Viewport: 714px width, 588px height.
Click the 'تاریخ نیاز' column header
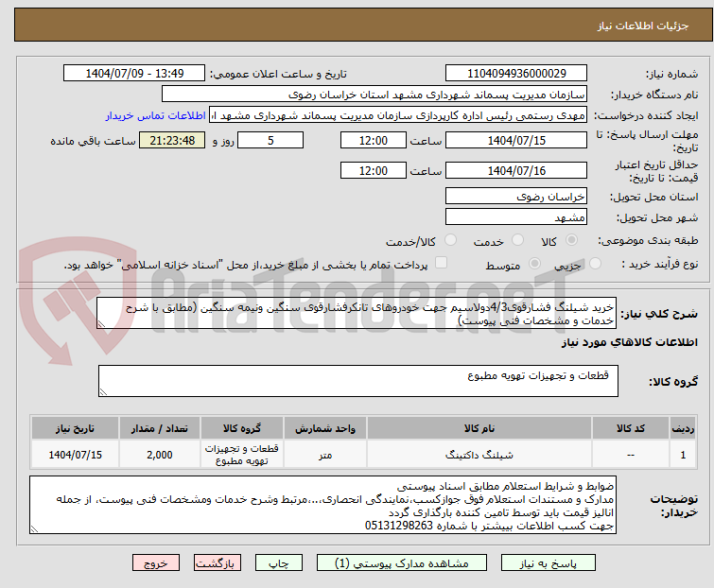pos(75,429)
